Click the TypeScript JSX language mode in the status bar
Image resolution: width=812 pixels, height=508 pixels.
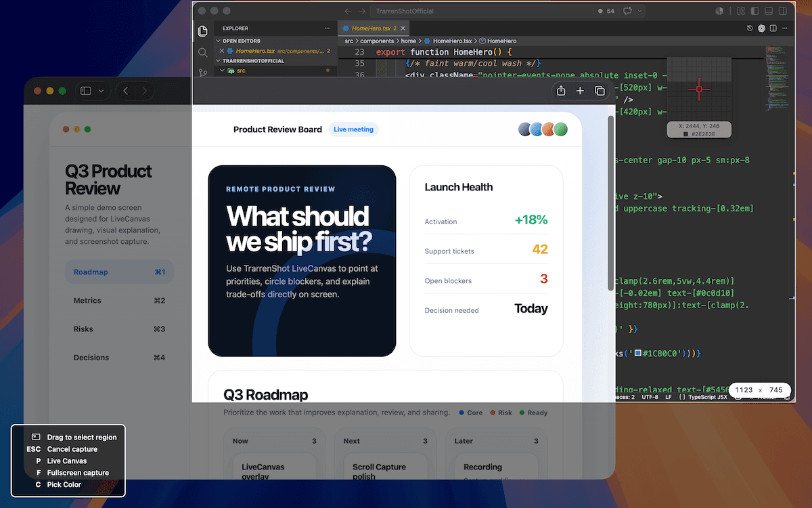[708, 397]
